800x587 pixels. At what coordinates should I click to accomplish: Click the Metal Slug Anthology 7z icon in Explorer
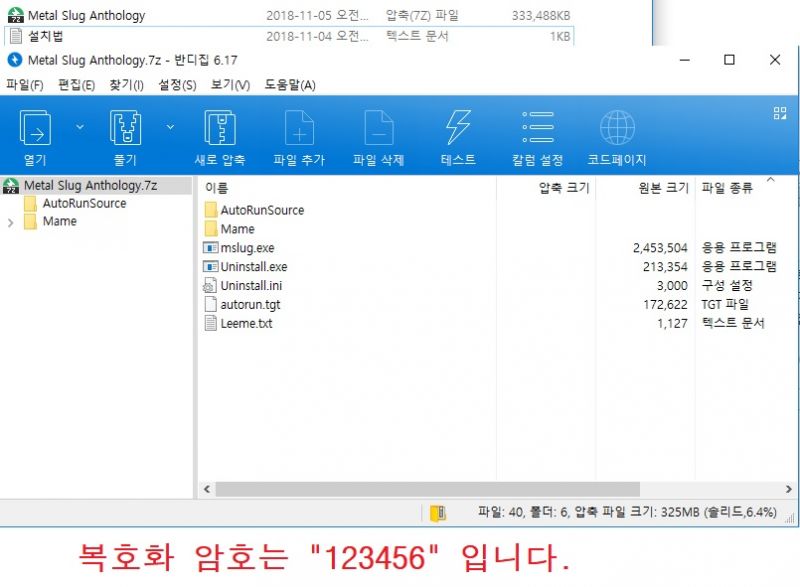[x=16, y=15]
